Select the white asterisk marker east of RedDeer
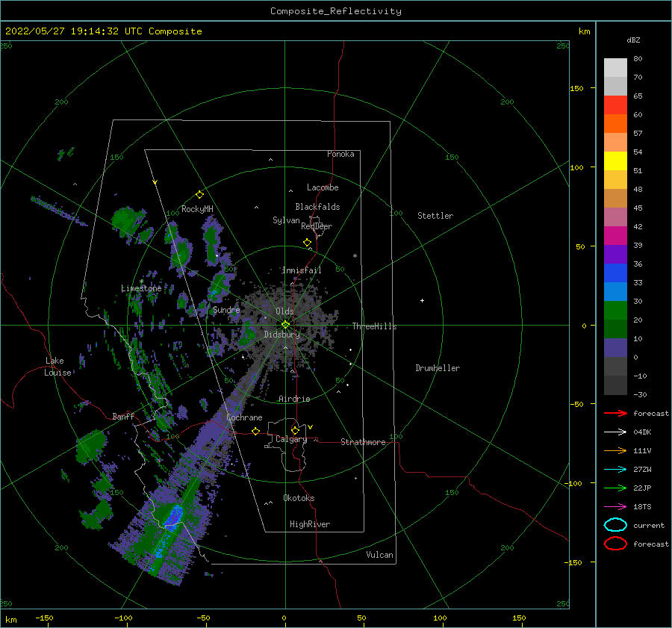 (x=355, y=256)
